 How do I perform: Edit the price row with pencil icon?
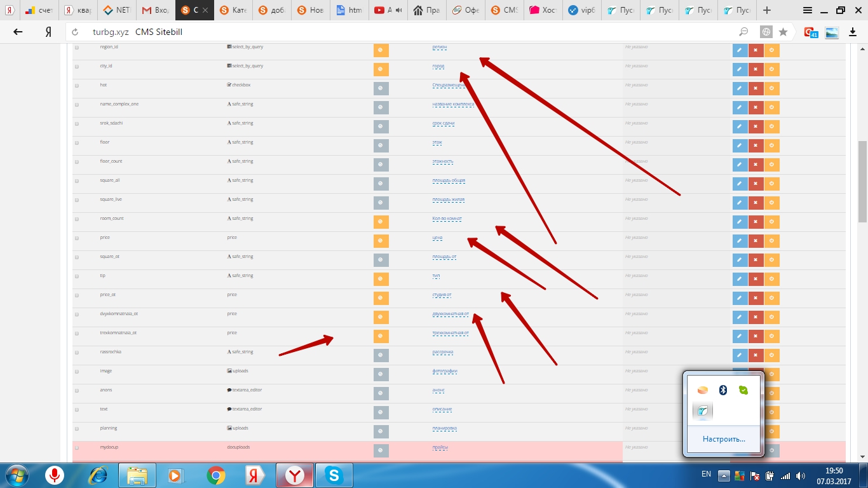[x=740, y=241]
